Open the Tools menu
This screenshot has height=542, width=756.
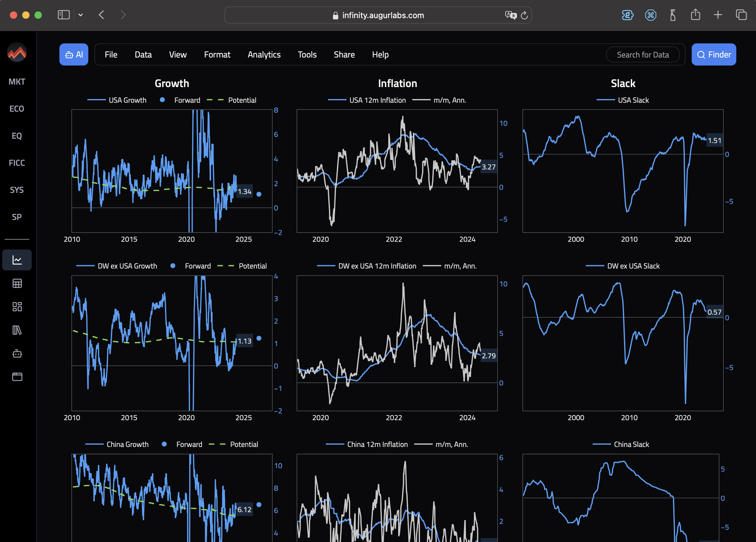[x=307, y=54]
